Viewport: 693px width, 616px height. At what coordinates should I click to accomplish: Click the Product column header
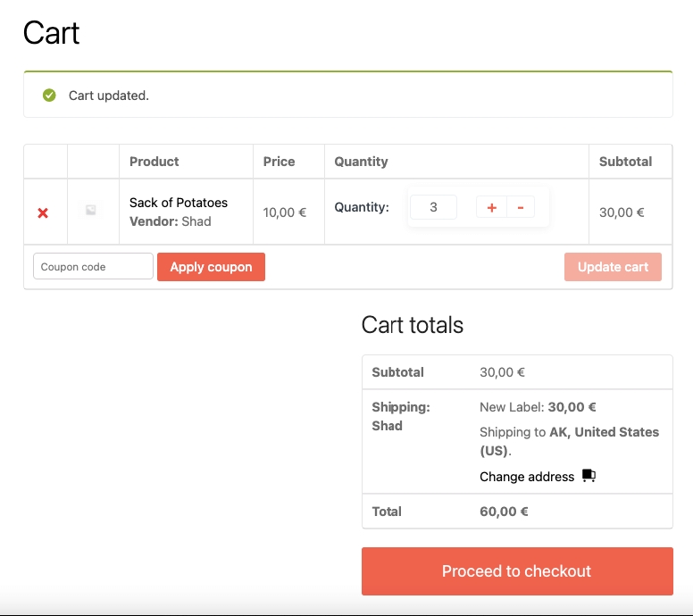point(154,162)
